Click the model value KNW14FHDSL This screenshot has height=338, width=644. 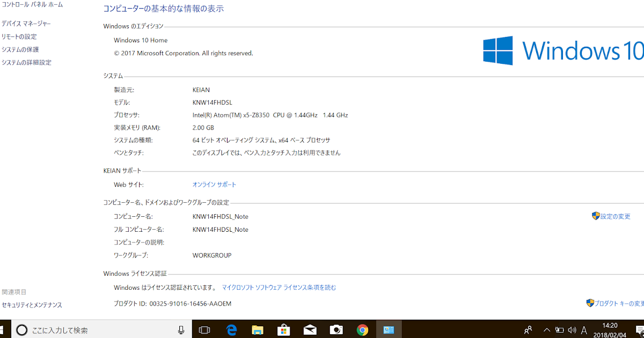pyautogui.click(x=212, y=102)
